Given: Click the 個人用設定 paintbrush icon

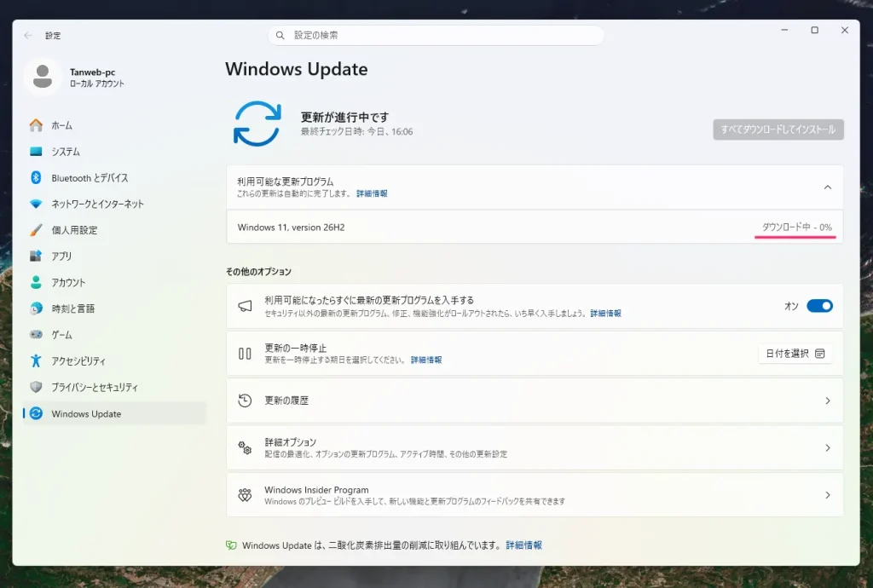Looking at the screenshot, I should 36,230.
